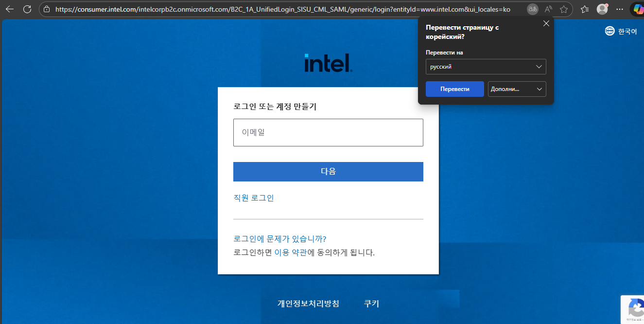
Task: Click the address bar URL
Action: click(x=283, y=9)
